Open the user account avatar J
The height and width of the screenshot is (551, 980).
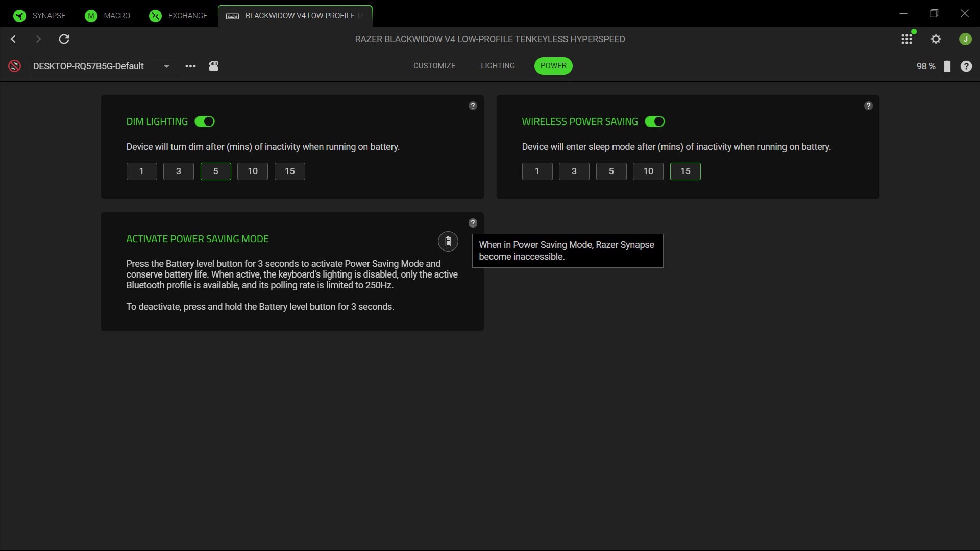(x=965, y=39)
